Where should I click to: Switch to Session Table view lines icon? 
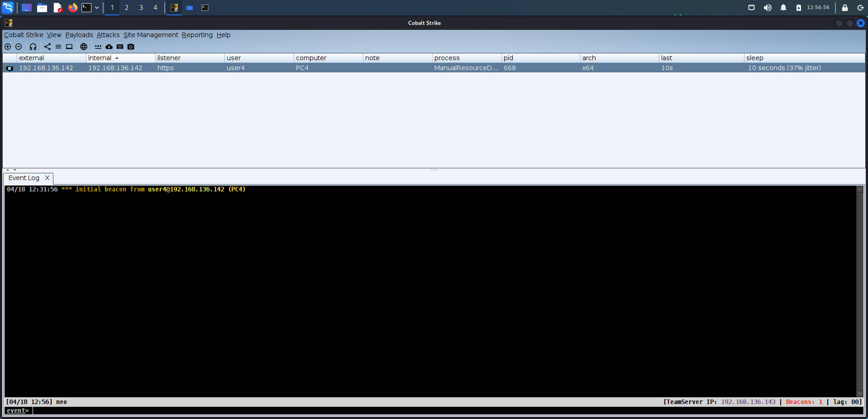[x=58, y=47]
